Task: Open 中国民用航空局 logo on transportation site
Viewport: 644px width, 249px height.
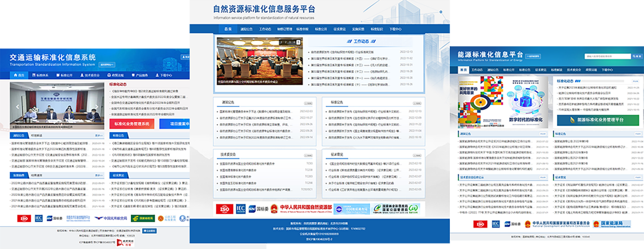Action: click(111, 218)
